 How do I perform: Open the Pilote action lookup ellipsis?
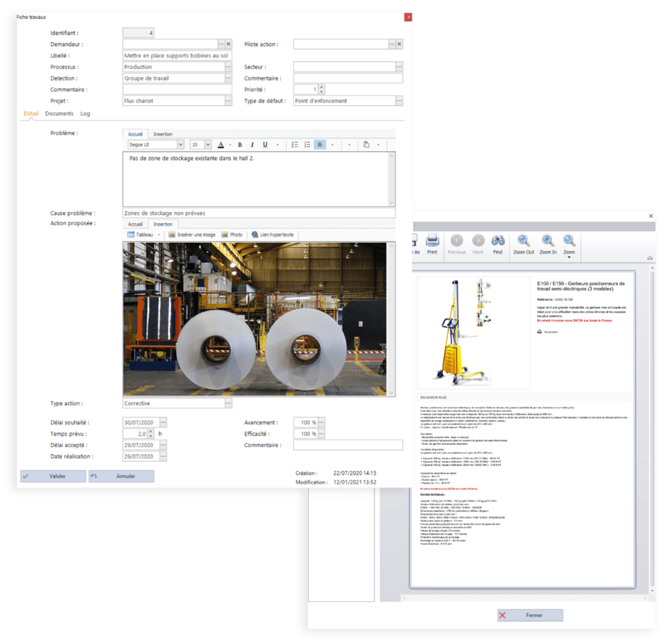pos(392,44)
